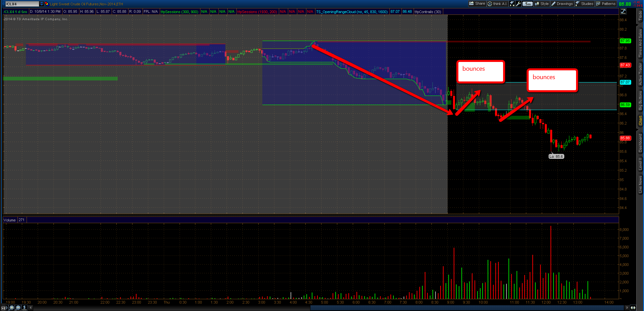This screenshot has width=644, height=311.
Task: Click the 87.95 green price bubble
Action: 625,41
